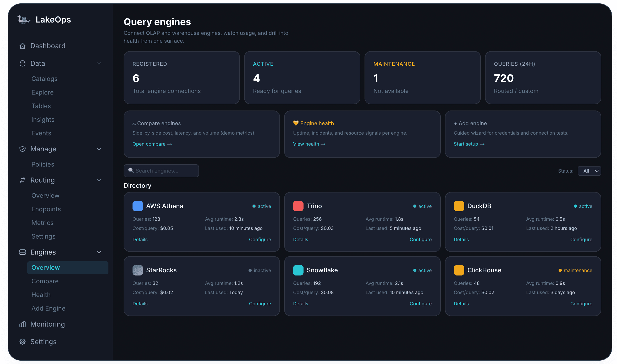Open Details for DuckDB
The image size is (617, 364).
[x=461, y=240]
